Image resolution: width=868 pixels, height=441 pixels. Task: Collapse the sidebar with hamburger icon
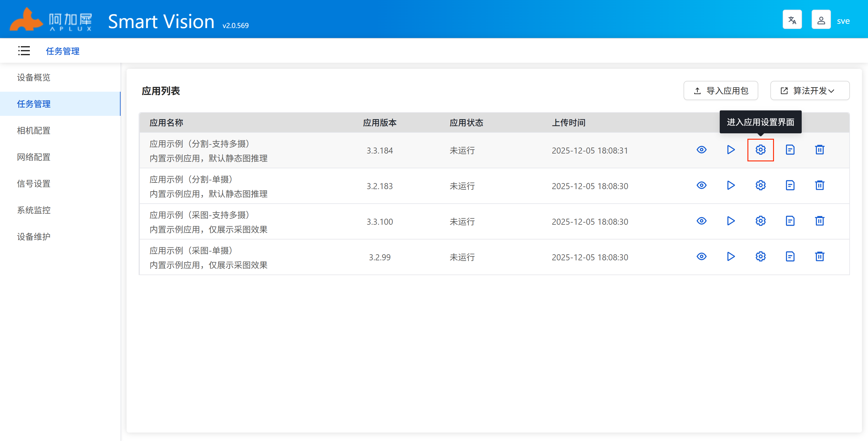coord(24,51)
